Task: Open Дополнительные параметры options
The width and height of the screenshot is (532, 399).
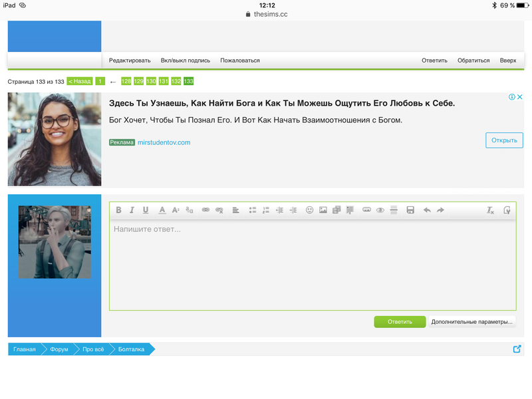Action: [x=471, y=322]
